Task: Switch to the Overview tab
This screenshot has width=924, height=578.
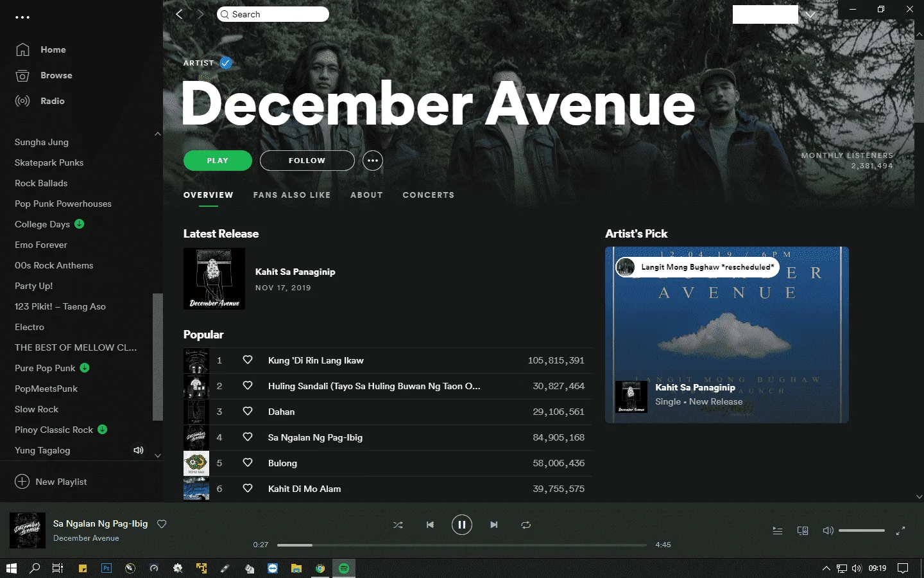Action: point(209,195)
